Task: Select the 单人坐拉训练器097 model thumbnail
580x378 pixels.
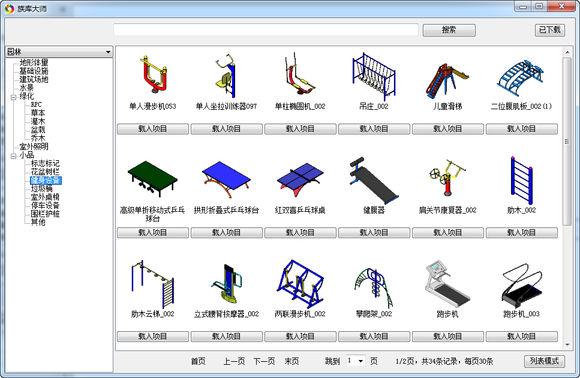Action: point(226,76)
